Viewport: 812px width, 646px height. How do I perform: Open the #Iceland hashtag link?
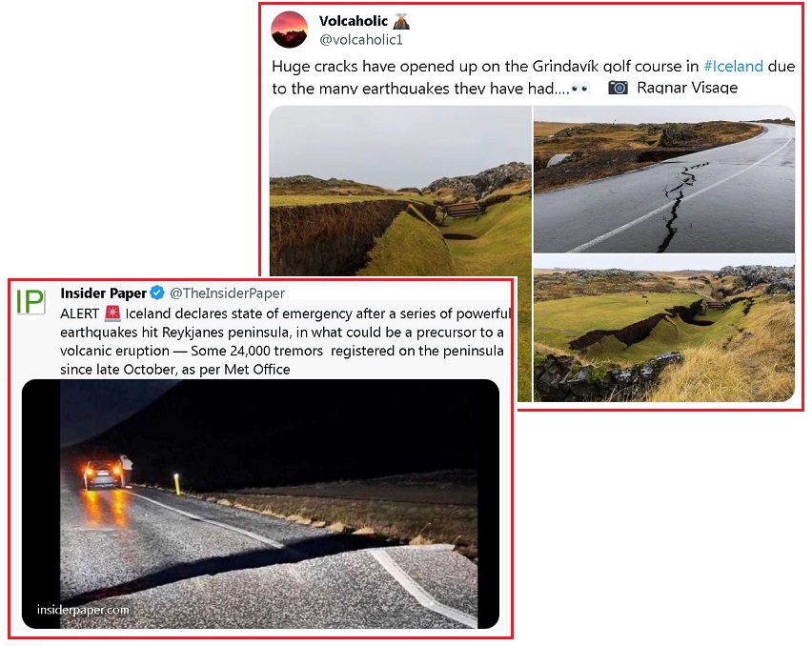733,67
